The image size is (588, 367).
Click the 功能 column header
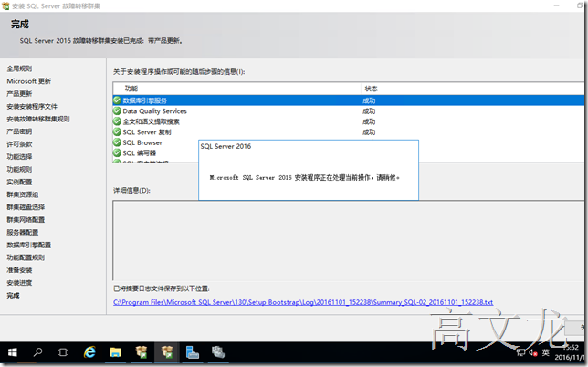(x=240, y=89)
